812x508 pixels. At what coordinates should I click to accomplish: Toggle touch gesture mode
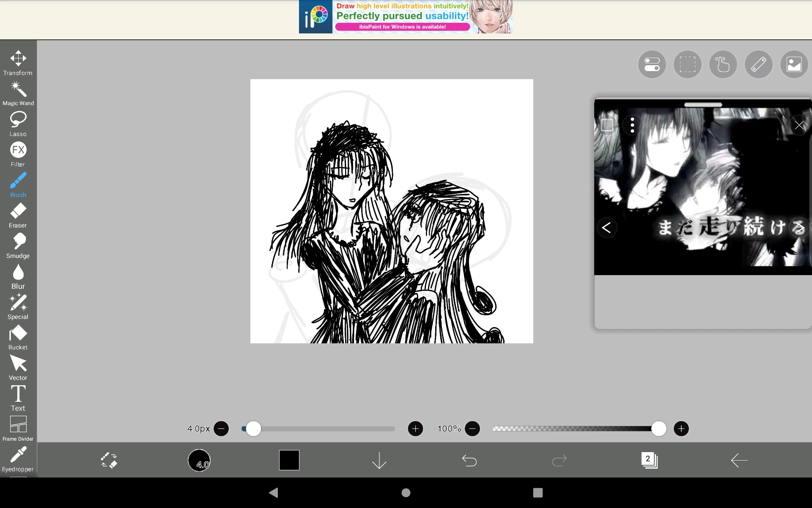click(x=722, y=64)
